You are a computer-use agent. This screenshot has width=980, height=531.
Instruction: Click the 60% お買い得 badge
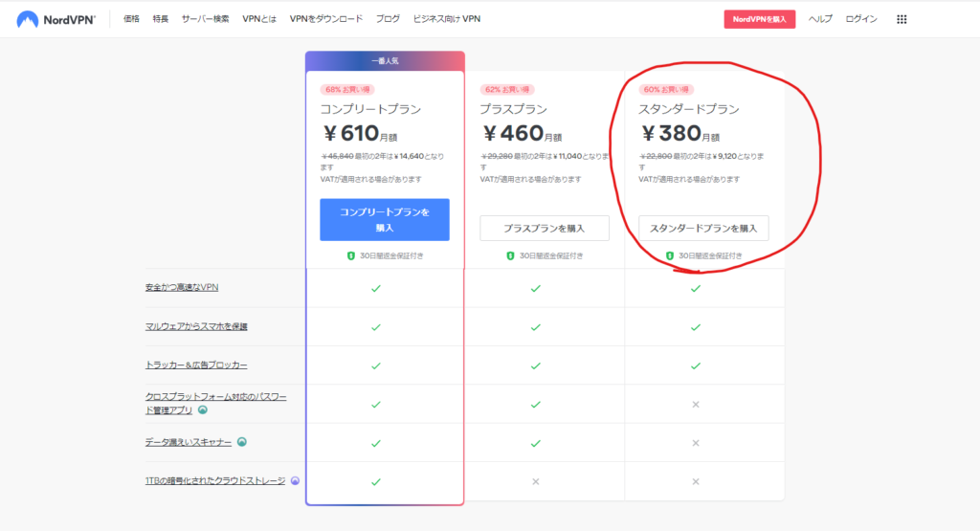pos(666,89)
